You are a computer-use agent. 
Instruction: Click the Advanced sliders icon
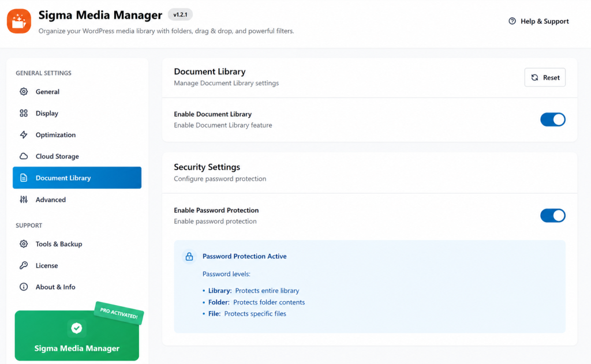click(x=24, y=200)
